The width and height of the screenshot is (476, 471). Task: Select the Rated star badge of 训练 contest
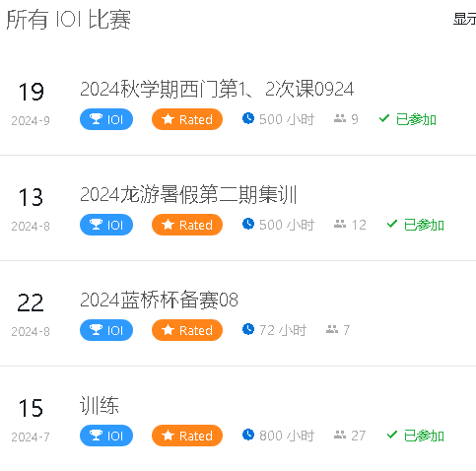187,436
